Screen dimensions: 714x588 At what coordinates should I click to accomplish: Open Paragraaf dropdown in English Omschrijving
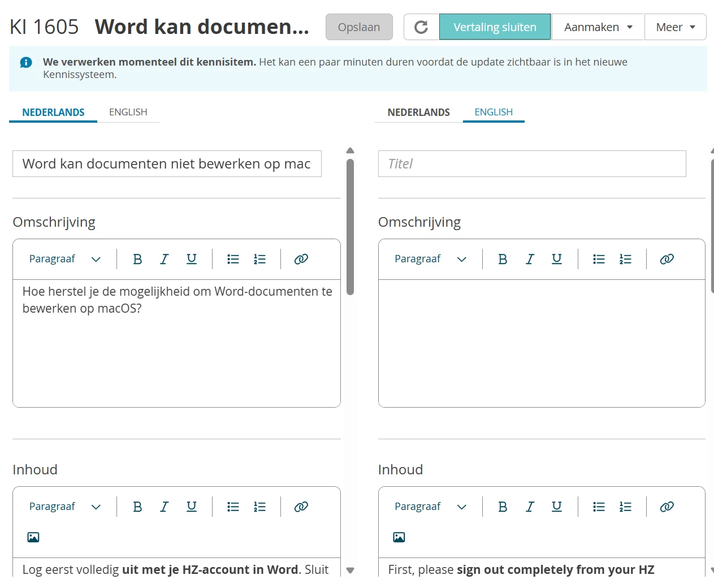click(431, 259)
